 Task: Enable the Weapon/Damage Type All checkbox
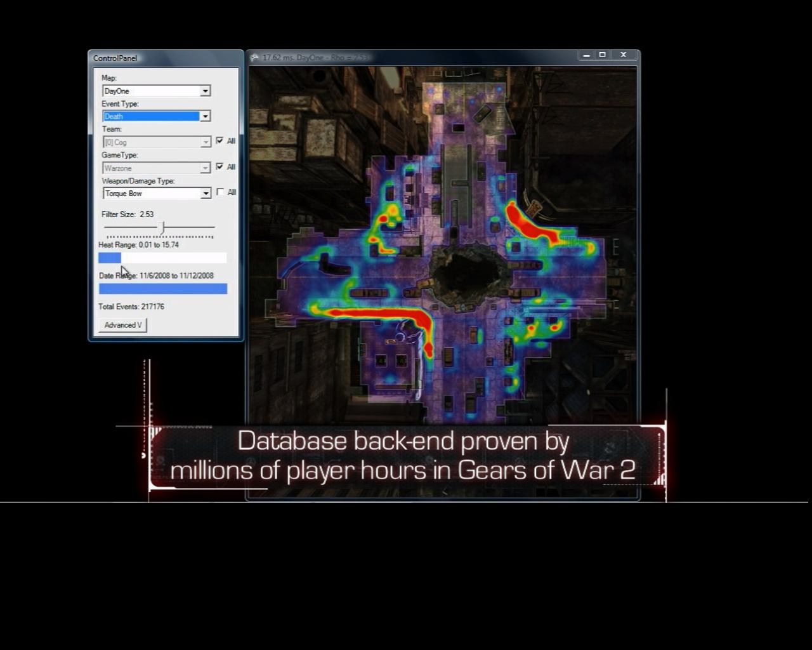[220, 192]
